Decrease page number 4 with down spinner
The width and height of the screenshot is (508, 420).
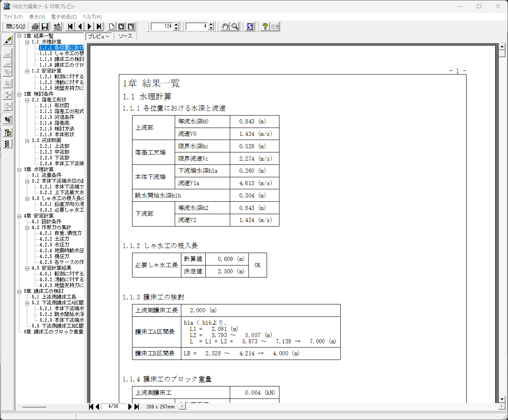pyautogui.click(x=211, y=29)
